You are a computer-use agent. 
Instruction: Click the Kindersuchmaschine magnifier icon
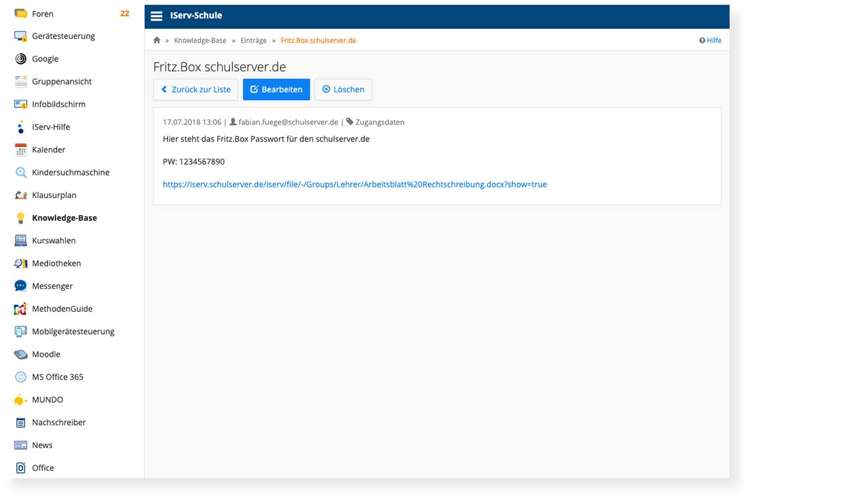click(x=20, y=172)
